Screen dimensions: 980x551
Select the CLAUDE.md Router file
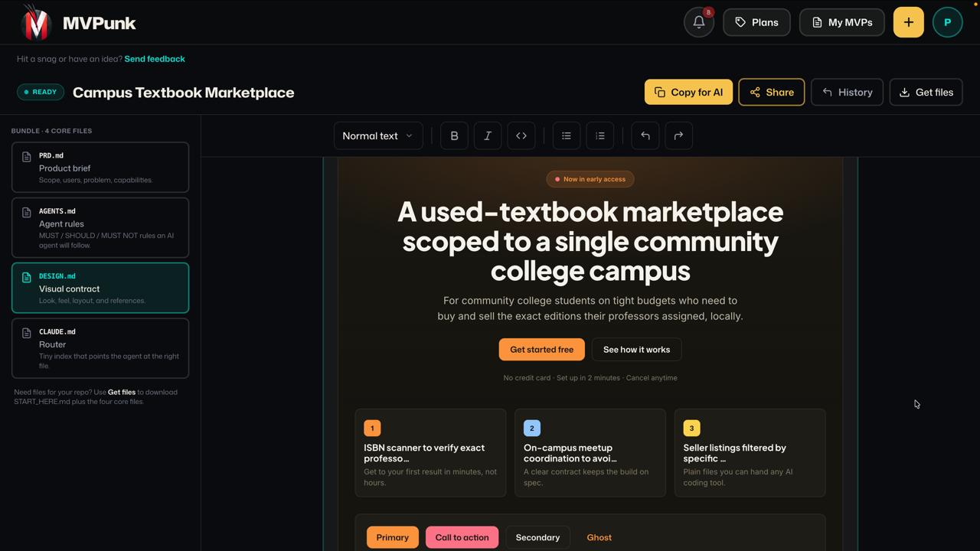pos(100,348)
